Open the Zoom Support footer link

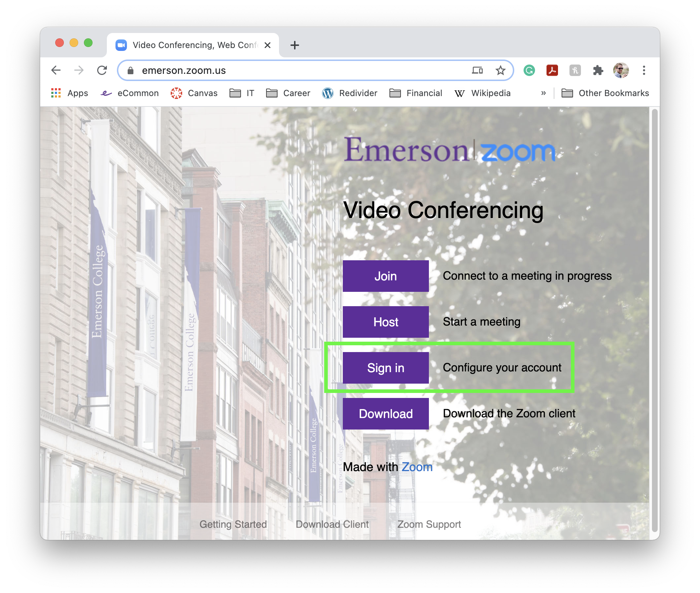(429, 524)
